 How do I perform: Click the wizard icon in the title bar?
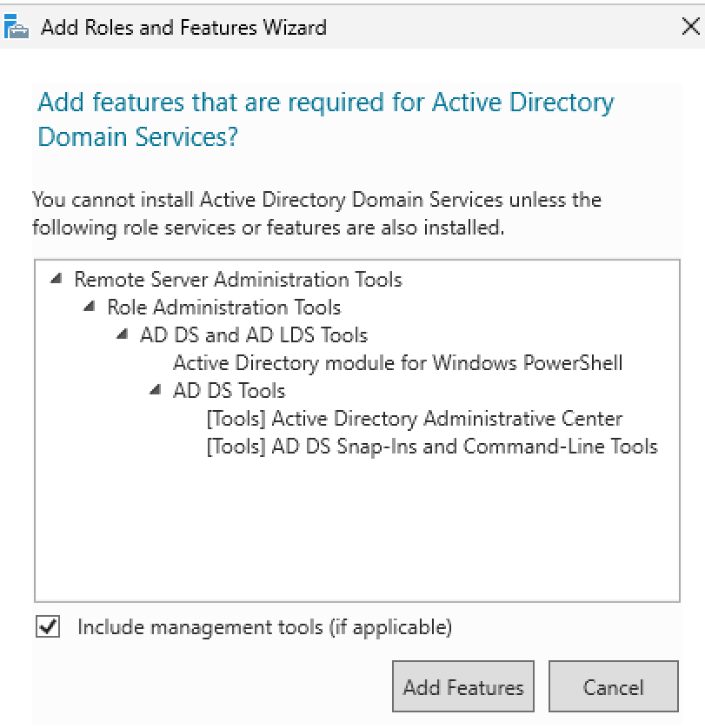click(17, 26)
